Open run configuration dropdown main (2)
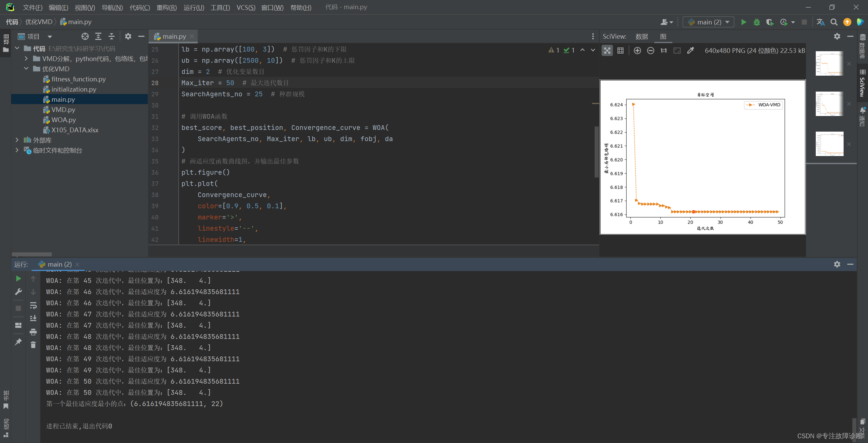The width and height of the screenshot is (868, 443). [x=708, y=22]
